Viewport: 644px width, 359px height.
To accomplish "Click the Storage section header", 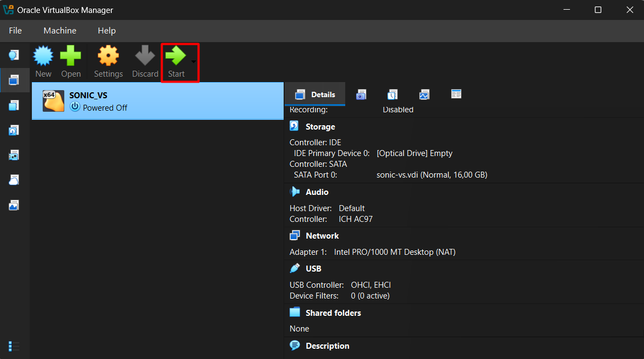I will tap(320, 127).
